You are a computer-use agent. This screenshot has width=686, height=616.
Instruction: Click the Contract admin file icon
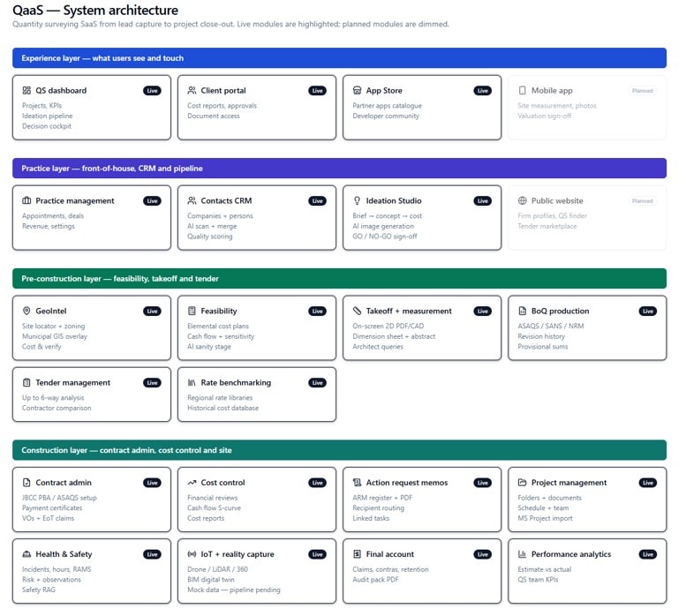[x=26, y=483]
